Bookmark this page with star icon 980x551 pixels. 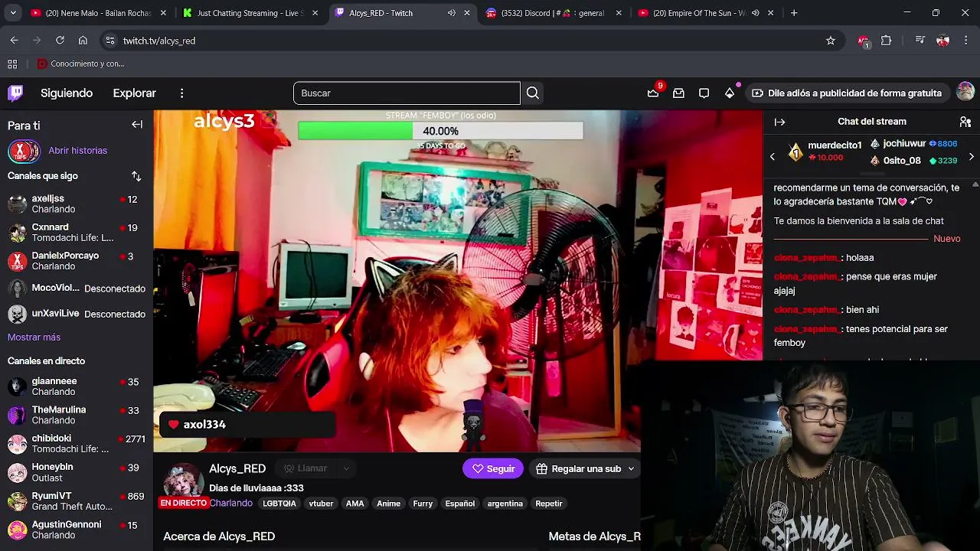point(831,41)
